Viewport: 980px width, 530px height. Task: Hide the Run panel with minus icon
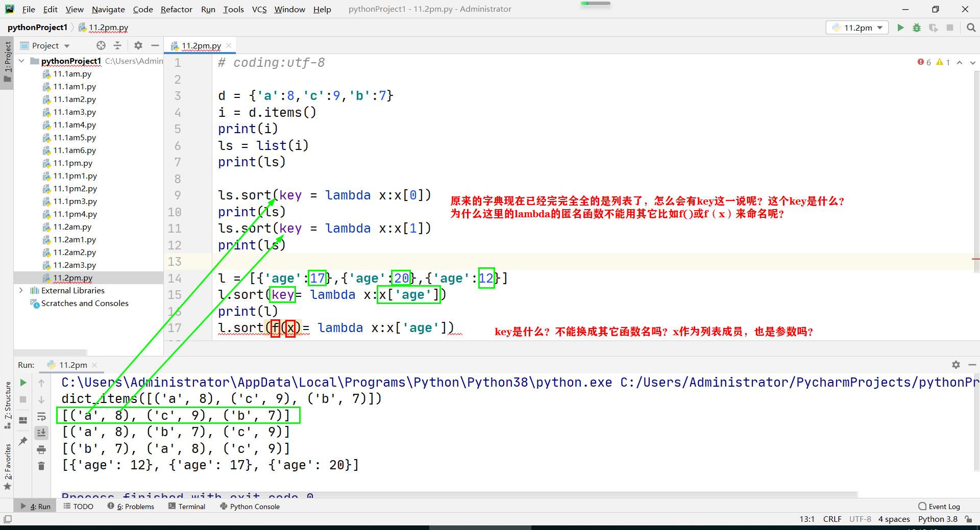pyautogui.click(x=972, y=365)
